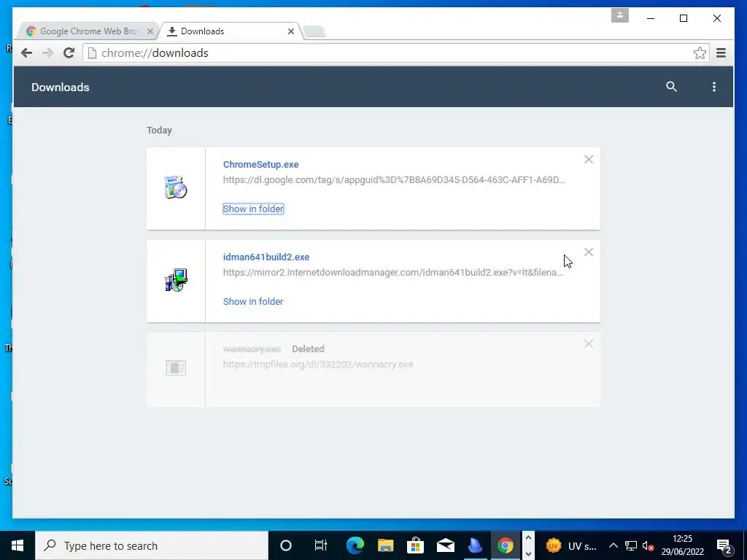Open the notification center icon
747x560 pixels.
(724, 545)
